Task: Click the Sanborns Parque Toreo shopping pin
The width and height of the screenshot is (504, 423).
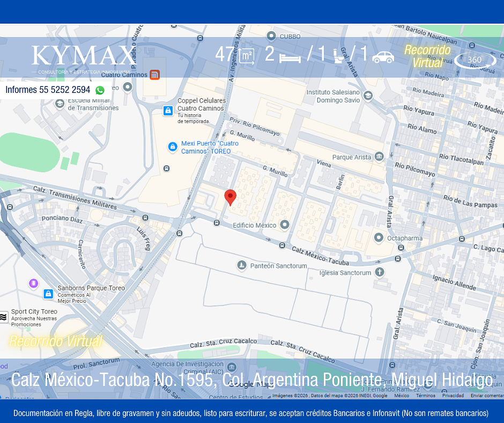Action: click(48, 294)
